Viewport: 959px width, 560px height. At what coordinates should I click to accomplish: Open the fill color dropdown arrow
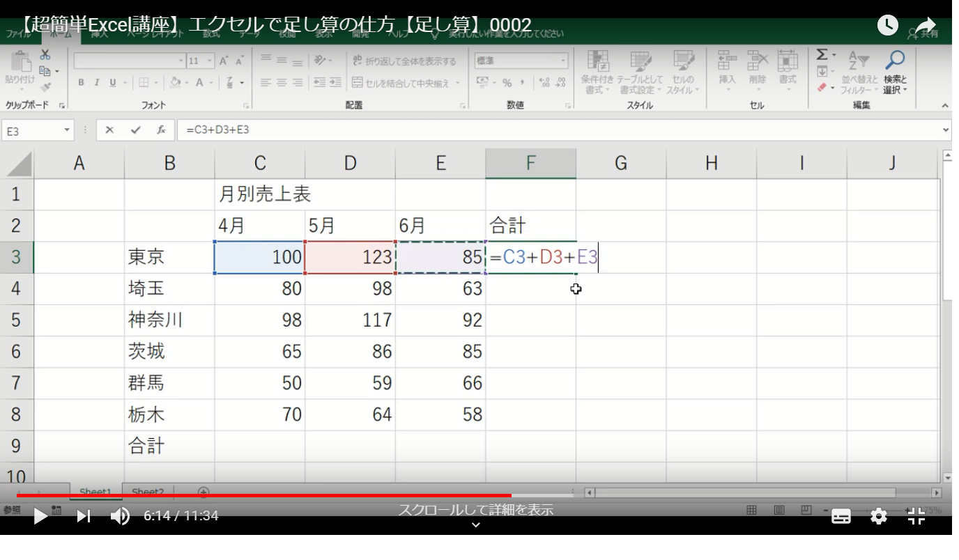coord(187,83)
